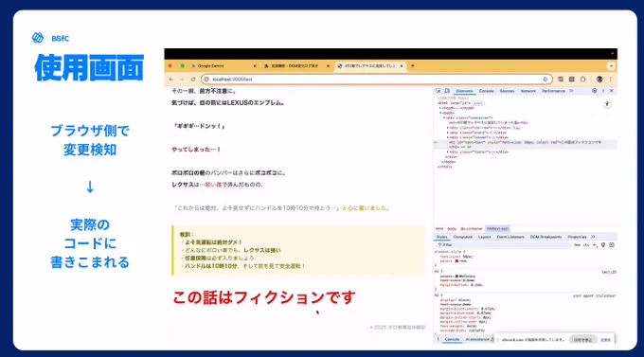Expand the div class footer node
The height and width of the screenshot is (357, 644).
pyautogui.click(x=448, y=152)
